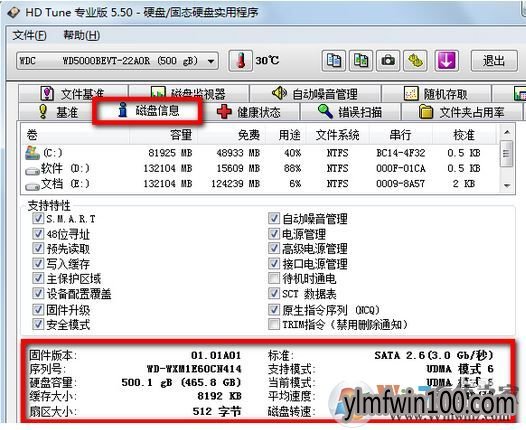
Task: Click the camera save screenshot icon
Action: click(388, 61)
